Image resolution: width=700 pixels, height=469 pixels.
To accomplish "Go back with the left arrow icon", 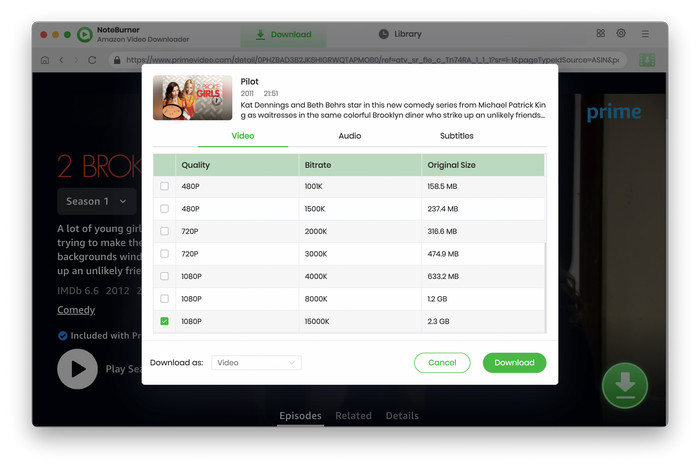I will 62,60.
